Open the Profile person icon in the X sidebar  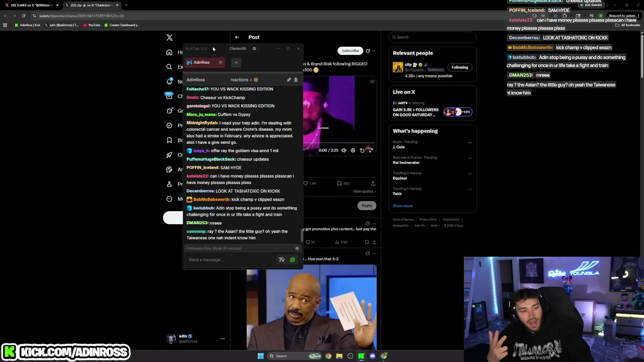click(x=170, y=184)
